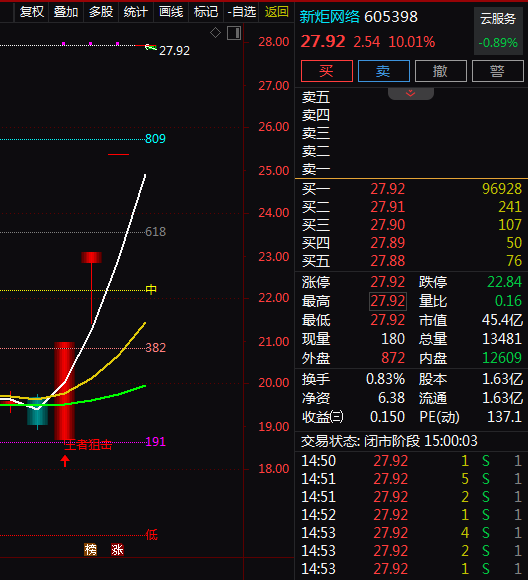Click the 涨 badge under the chart
This screenshot has width=528, height=580.
point(117,550)
